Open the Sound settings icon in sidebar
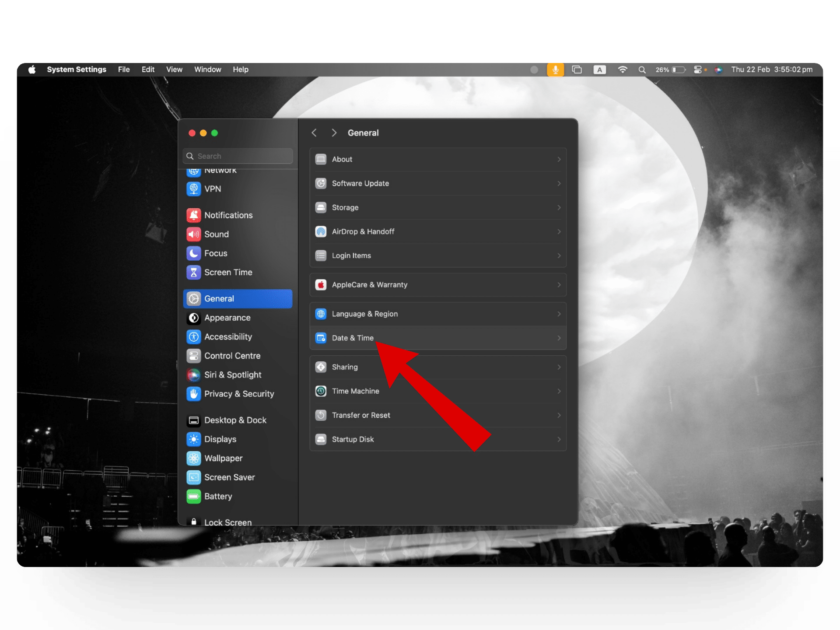This screenshot has width=840, height=630. point(193,234)
